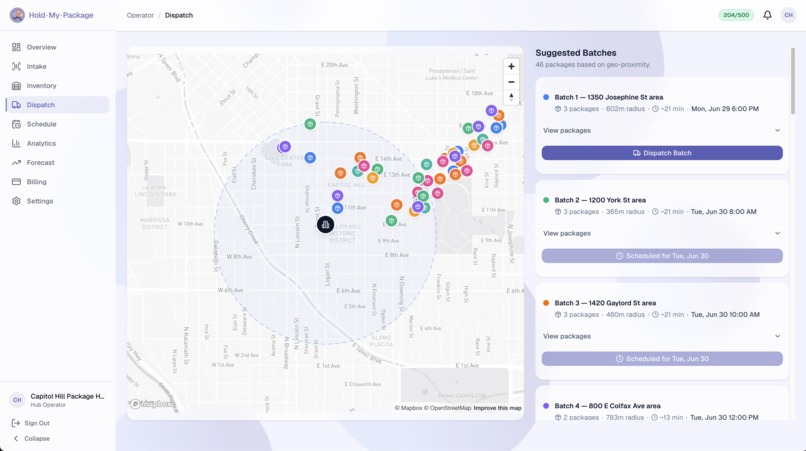Click the Suggested Batches heading
This screenshot has width=806, height=451.
pyautogui.click(x=576, y=53)
